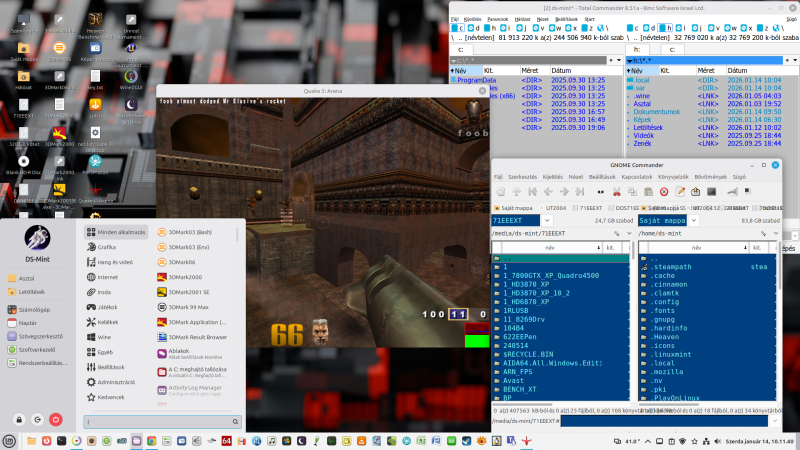
Task: Click the red Delete icon in GNOME Commander
Action: click(x=664, y=192)
